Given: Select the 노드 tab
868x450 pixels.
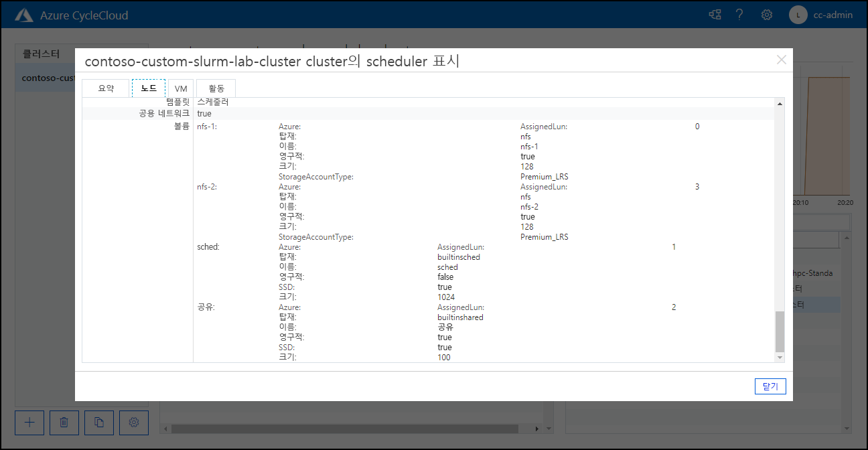Looking at the screenshot, I should [x=149, y=88].
